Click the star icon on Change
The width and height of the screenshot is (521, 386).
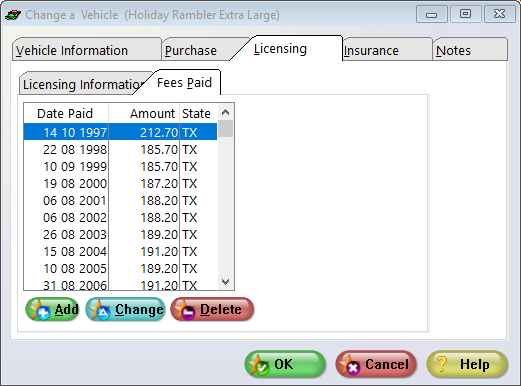(x=100, y=310)
